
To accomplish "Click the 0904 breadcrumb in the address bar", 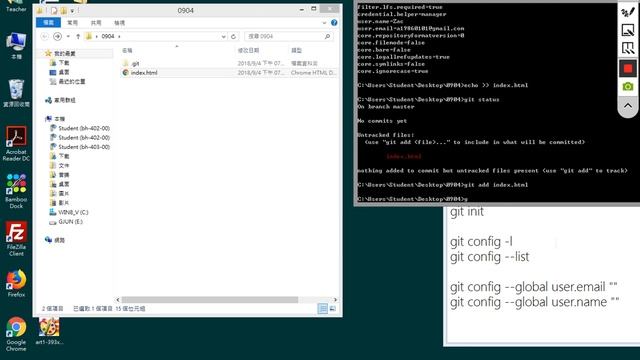I will click(x=108, y=36).
